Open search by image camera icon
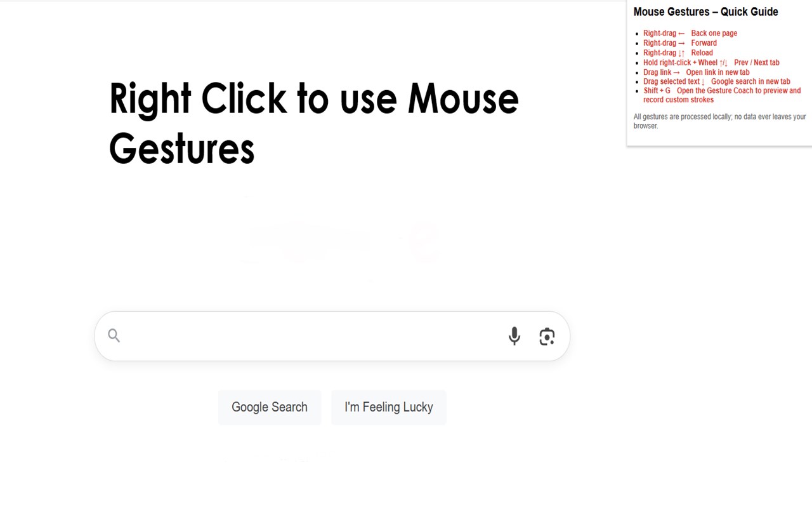Screen dimensions: 812x508 click(x=547, y=336)
